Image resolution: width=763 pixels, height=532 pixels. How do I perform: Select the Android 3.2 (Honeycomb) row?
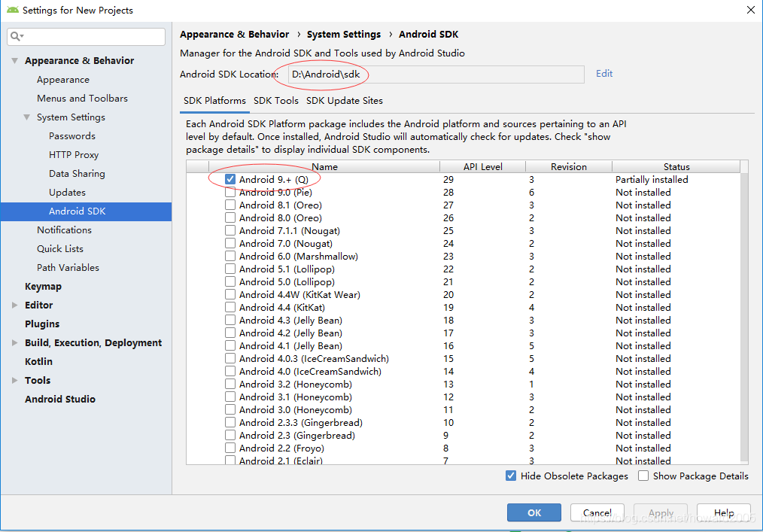(463, 384)
